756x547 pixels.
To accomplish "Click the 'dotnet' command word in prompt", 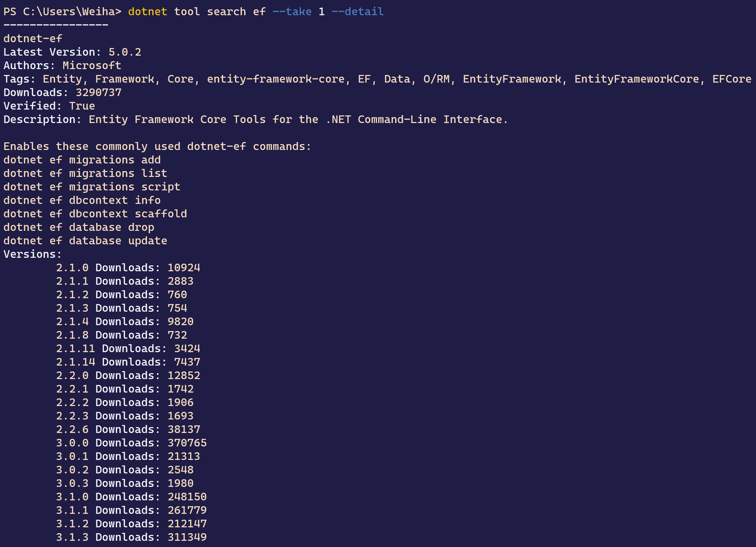I will (x=148, y=12).
